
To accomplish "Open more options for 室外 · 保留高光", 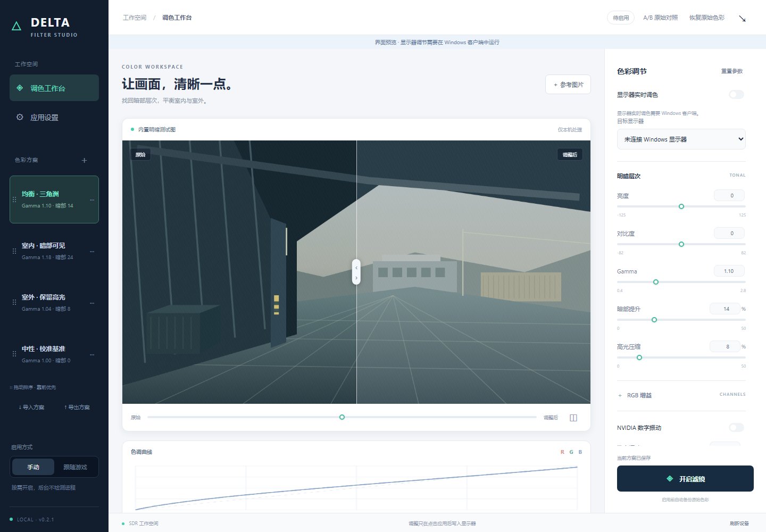I will (x=92, y=303).
